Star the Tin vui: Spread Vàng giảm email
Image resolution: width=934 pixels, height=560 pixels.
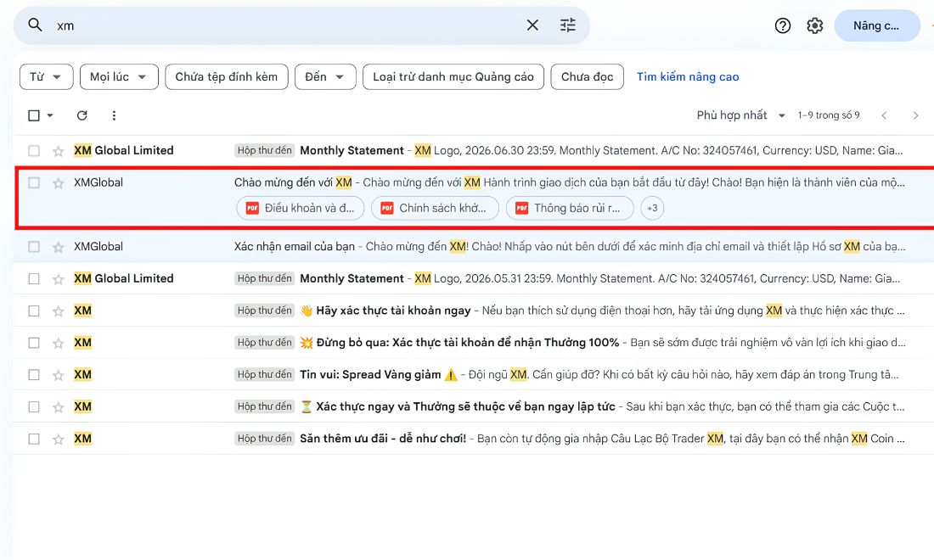58,375
